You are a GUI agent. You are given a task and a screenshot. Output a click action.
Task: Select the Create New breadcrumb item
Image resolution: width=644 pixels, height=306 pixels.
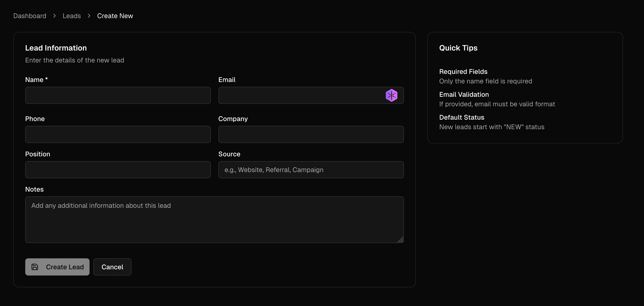click(x=115, y=15)
